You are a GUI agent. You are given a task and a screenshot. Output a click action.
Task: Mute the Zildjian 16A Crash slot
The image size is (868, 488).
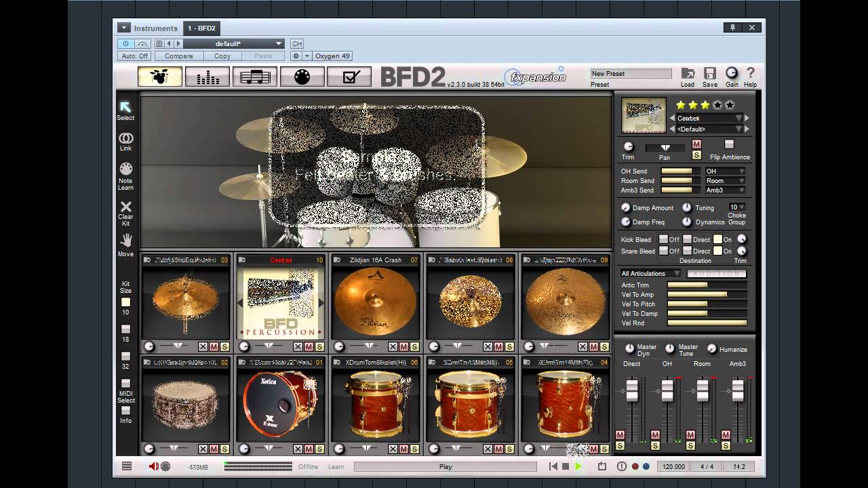[x=403, y=346]
